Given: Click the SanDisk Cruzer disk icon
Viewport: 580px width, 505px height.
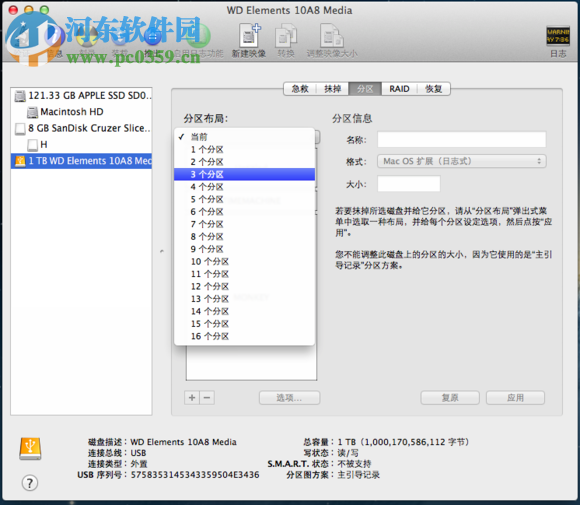Looking at the screenshot, I should point(20,129).
